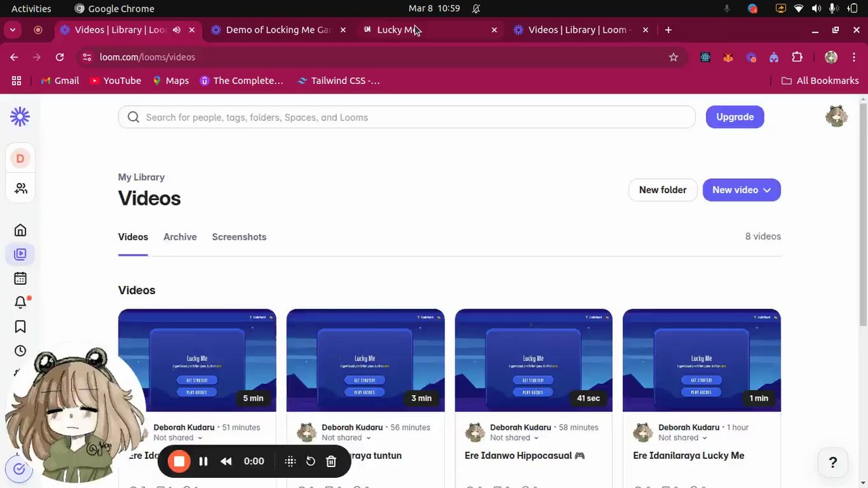The width and height of the screenshot is (868, 488).
Task: Open All Bookmarks folder
Action: tap(820, 81)
